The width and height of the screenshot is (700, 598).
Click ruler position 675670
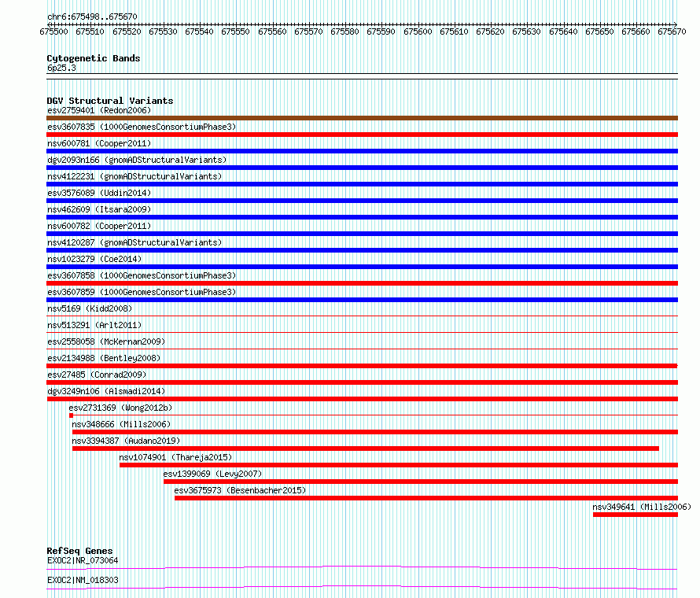(672, 31)
